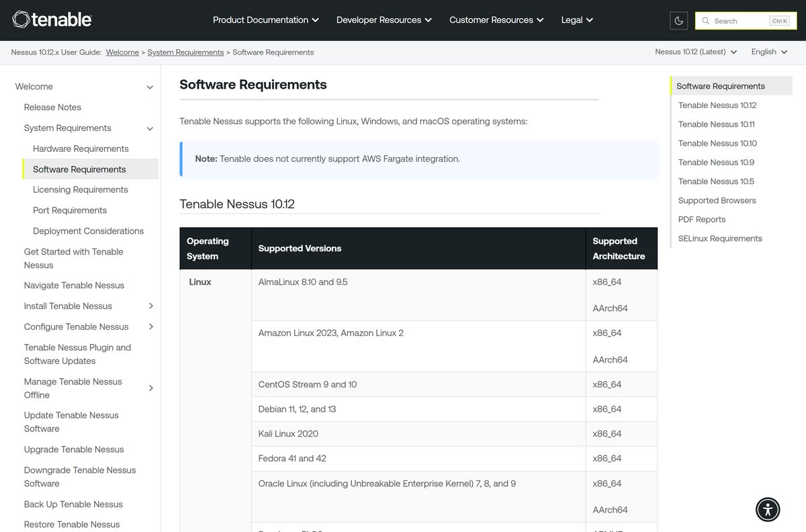Screen dimensions: 806x532
Task: Expand the Manage Tenable Nessus Offline chevron
Action: [x=150, y=388]
